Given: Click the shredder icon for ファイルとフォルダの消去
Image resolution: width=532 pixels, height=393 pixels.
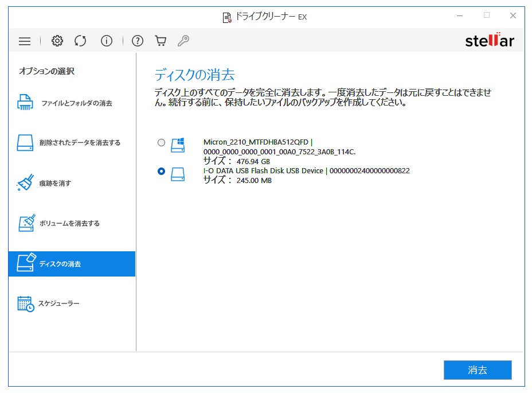Looking at the screenshot, I should (x=25, y=102).
